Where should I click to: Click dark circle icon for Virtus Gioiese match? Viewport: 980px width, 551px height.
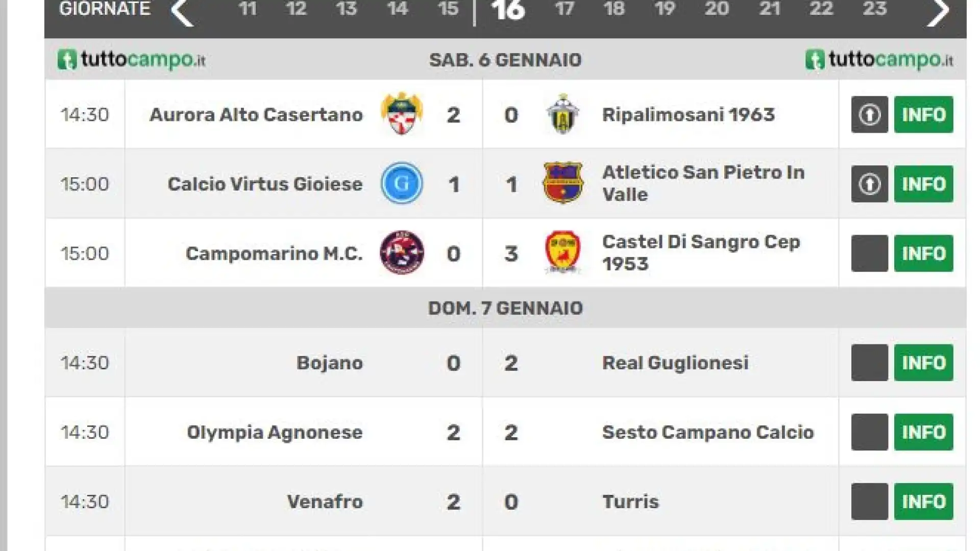pyautogui.click(x=870, y=184)
